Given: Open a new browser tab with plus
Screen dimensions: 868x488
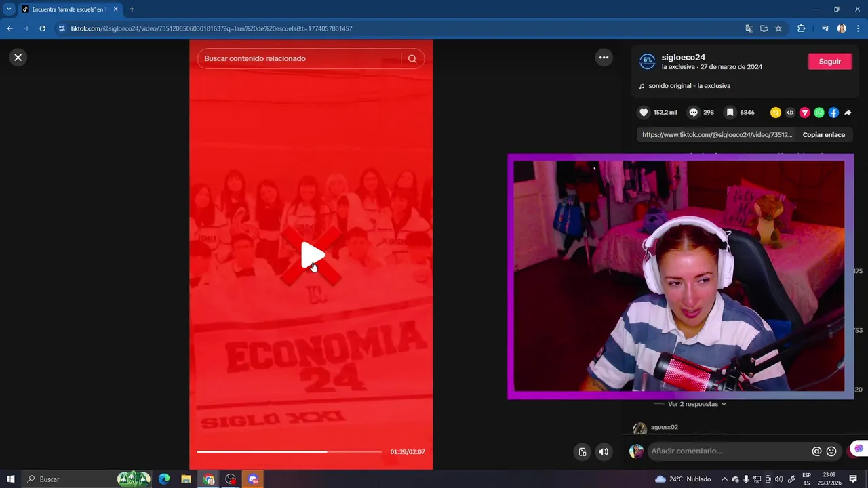Looking at the screenshot, I should click(x=132, y=9).
